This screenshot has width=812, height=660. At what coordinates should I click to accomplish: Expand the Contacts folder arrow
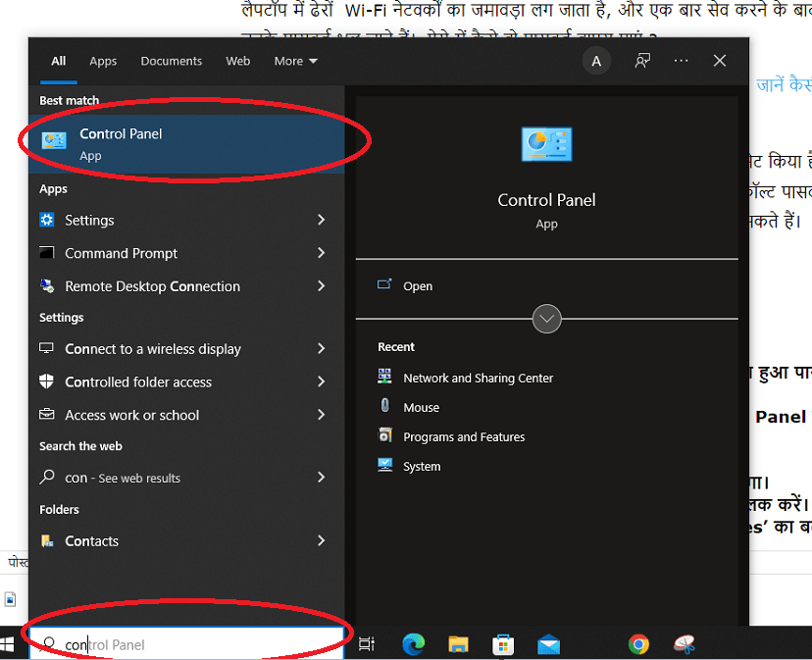[x=321, y=541]
